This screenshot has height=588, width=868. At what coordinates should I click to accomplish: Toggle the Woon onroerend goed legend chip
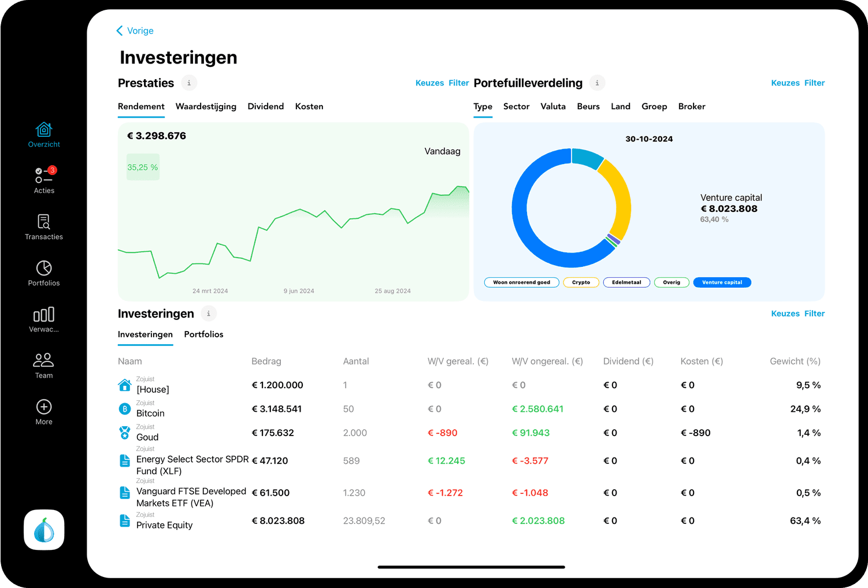pos(521,282)
